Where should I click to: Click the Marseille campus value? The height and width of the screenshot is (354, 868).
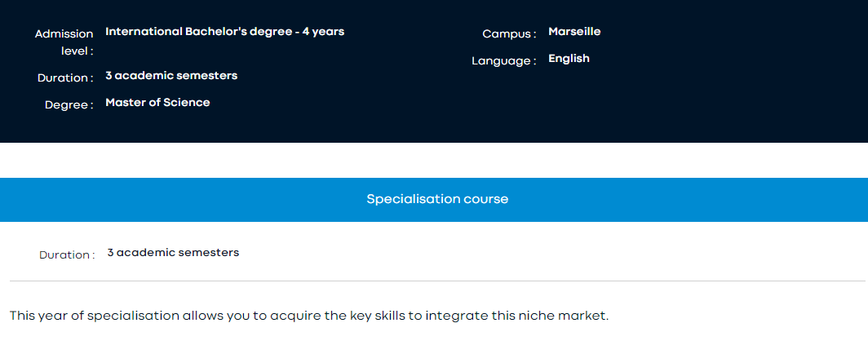(574, 32)
